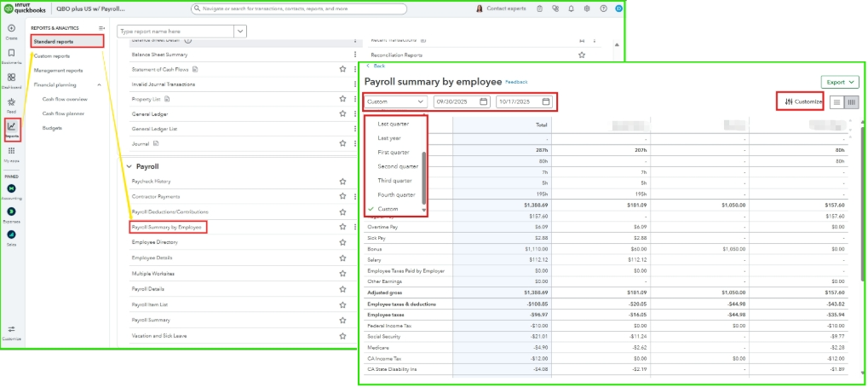Open start date calendar picker icon

pyautogui.click(x=484, y=101)
